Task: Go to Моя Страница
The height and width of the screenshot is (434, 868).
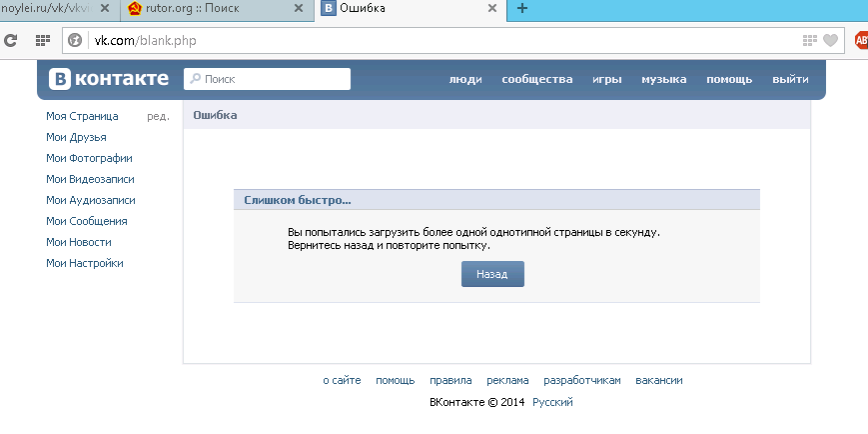Action: pos(82,116)
